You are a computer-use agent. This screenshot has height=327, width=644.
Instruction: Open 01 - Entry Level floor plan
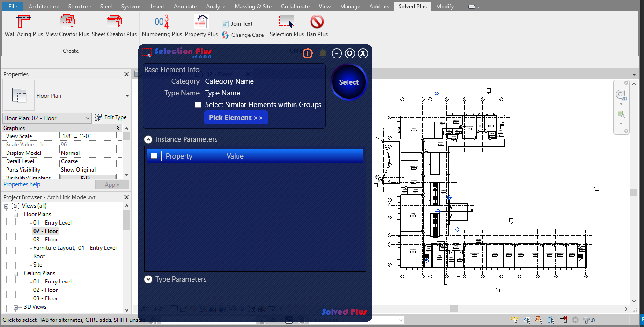52,223
